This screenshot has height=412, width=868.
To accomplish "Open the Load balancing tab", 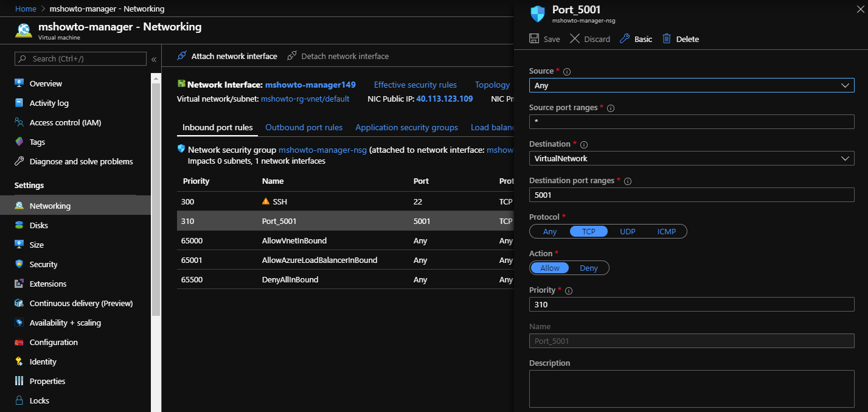I will (x=493, y=128).
